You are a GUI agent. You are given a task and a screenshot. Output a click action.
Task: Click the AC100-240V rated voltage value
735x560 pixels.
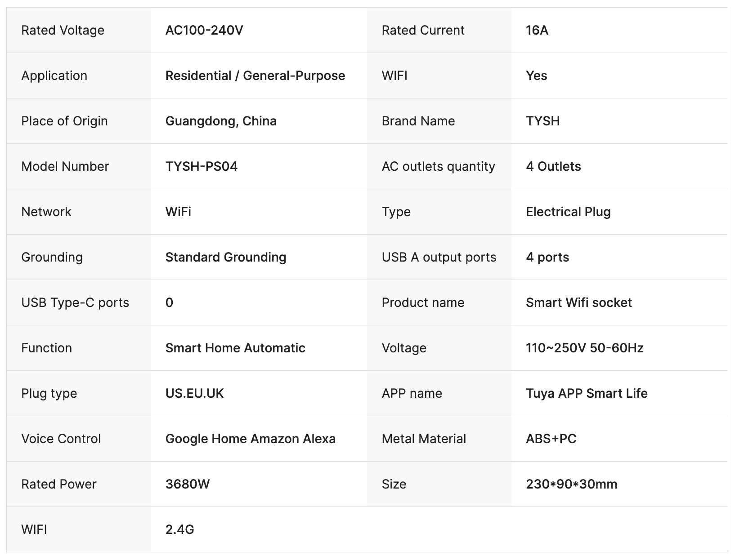coord(204,30)
